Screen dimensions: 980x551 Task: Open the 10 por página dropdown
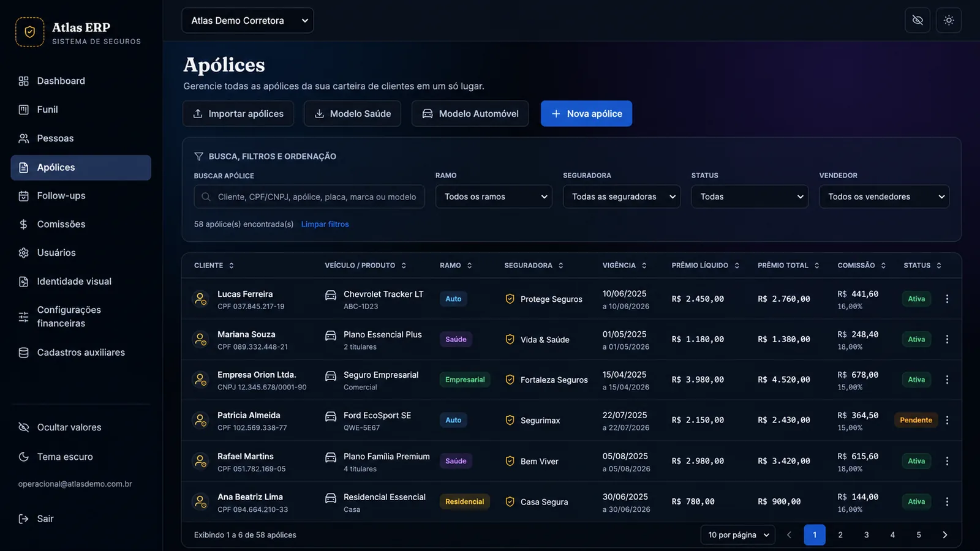tap(738, 534)
